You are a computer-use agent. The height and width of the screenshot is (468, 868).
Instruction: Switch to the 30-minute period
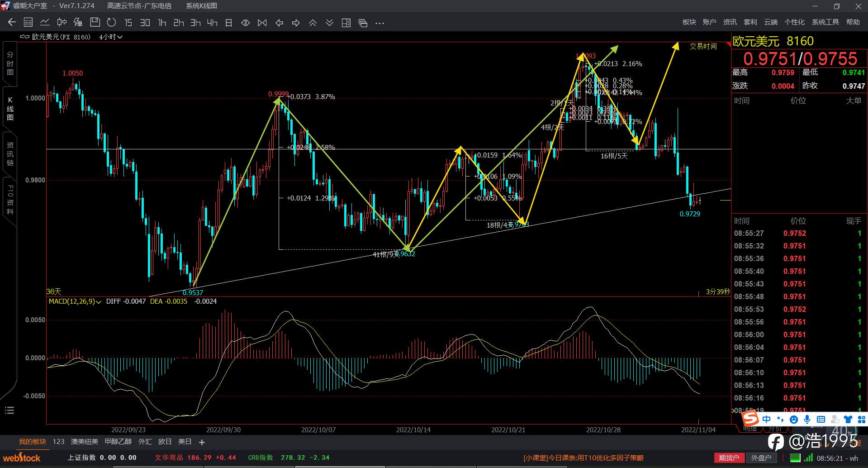tap(145, 22)
